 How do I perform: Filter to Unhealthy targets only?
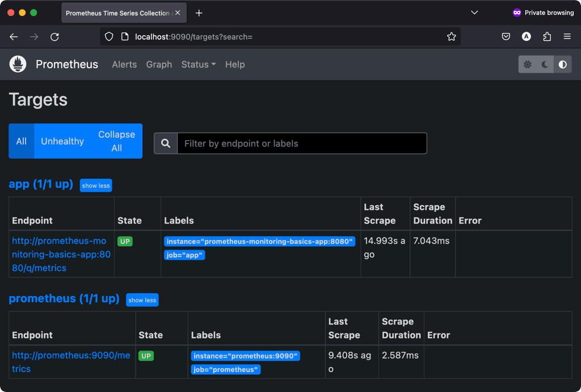62,141
